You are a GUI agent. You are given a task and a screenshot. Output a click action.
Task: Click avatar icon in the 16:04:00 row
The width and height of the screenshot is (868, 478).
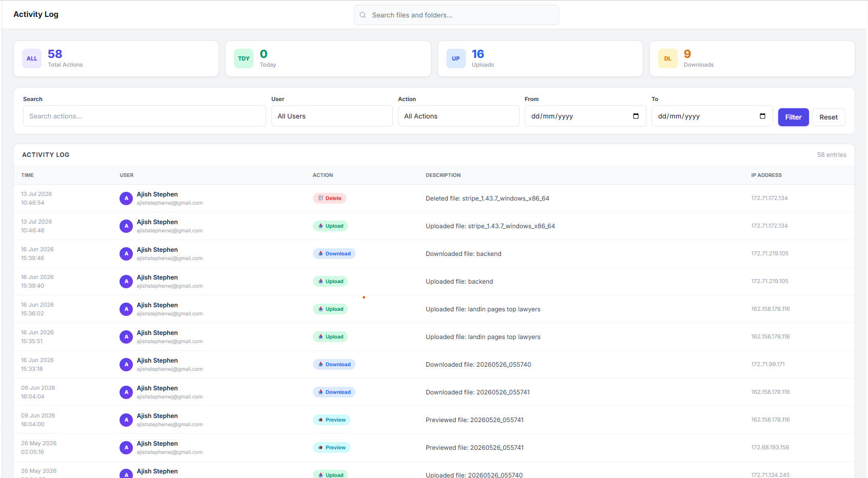point(126,420)
